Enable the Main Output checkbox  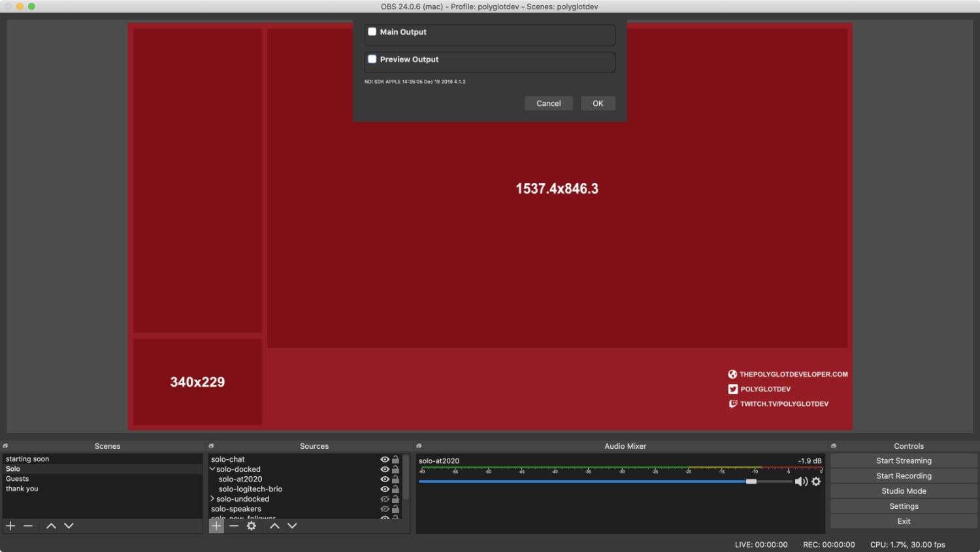372,31
